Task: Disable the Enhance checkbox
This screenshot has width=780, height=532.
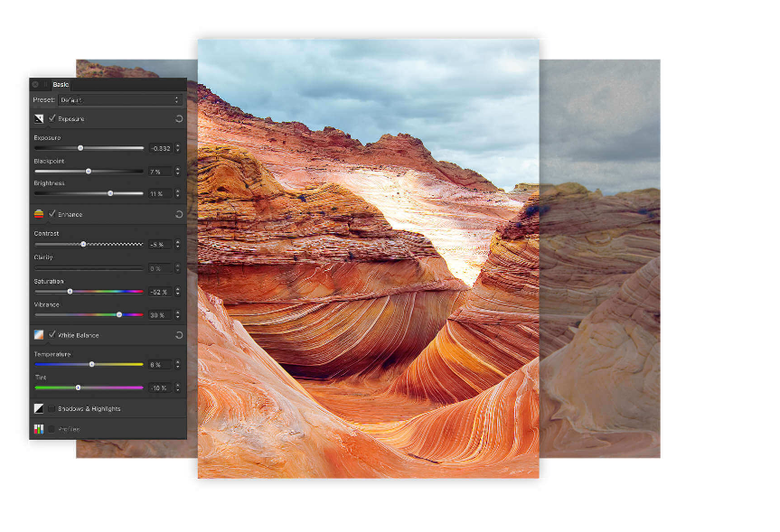Action: coord(52,214)
